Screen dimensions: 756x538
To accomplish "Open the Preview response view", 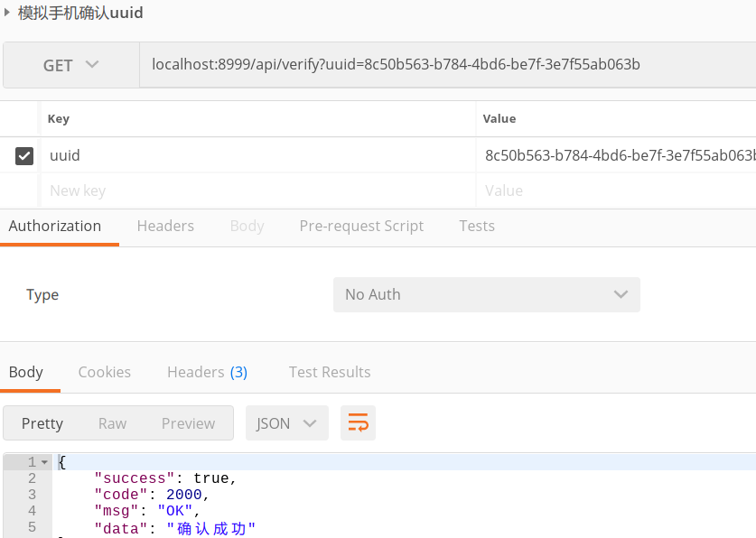I will click(188, 422).
